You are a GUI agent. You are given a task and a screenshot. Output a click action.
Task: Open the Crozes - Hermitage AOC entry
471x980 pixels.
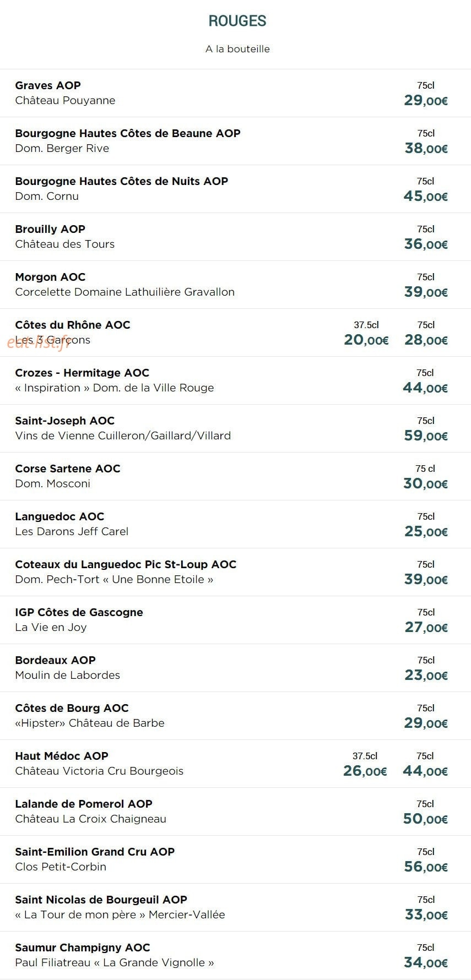[x=235, y=380]
